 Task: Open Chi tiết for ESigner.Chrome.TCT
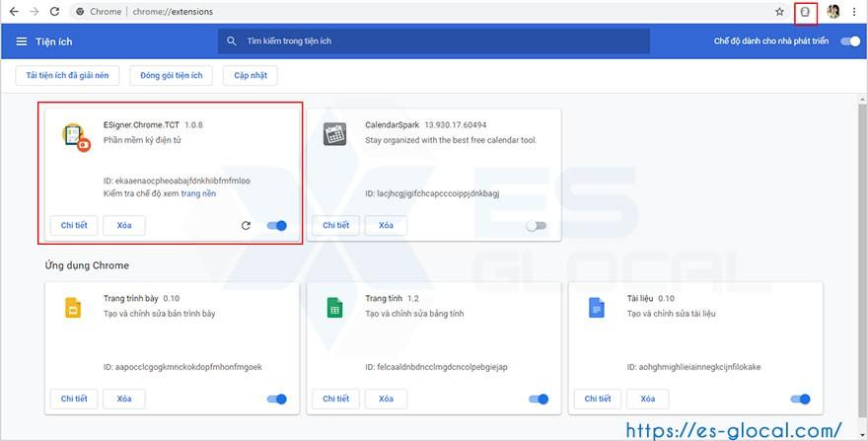click(x=74, y=226)
